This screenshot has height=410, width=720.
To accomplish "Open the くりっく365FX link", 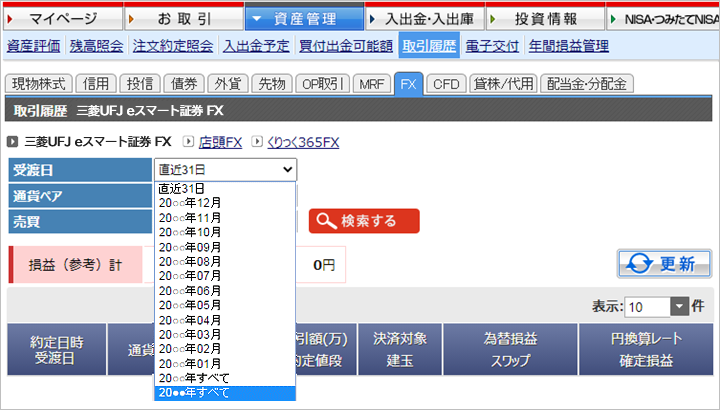I will (303, 142).
